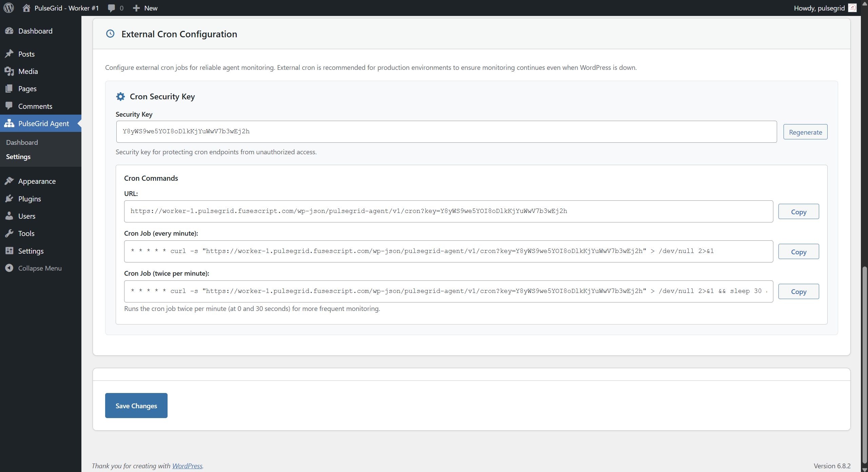Click Save Changes button
Screen dimensions: 868x472
tap(136, 406)
